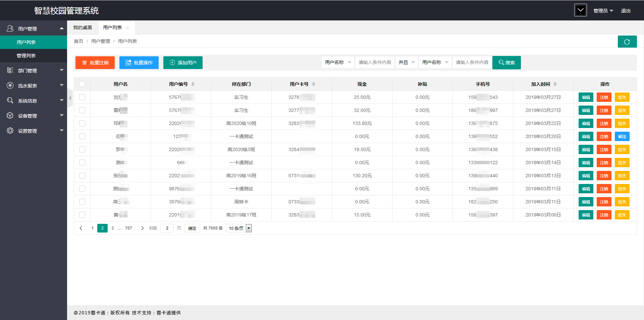The height and width of the screenshot is (320, 644).
Task: Click the 批量操作 button
Action: pyautogui.click(x=139, y=63)
